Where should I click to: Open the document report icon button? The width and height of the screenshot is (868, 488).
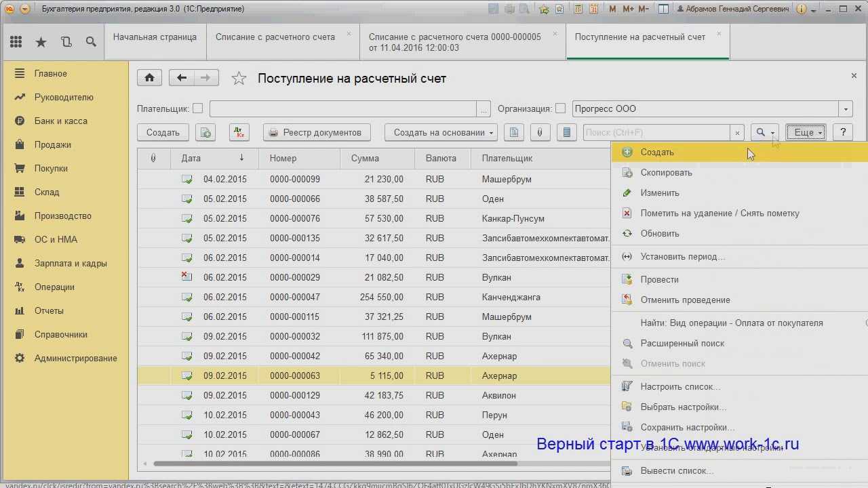click(x=514, y=133)
